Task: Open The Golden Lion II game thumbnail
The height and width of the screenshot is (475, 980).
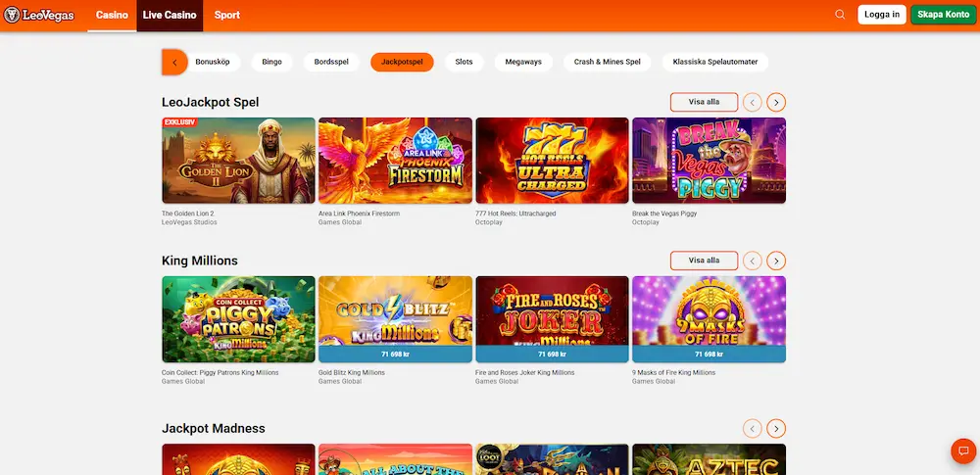Action: tap(238, 161)
